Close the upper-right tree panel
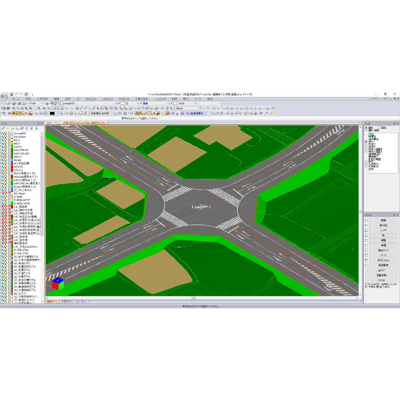This screenshot has width=400, height=400. tap(397, 123)
